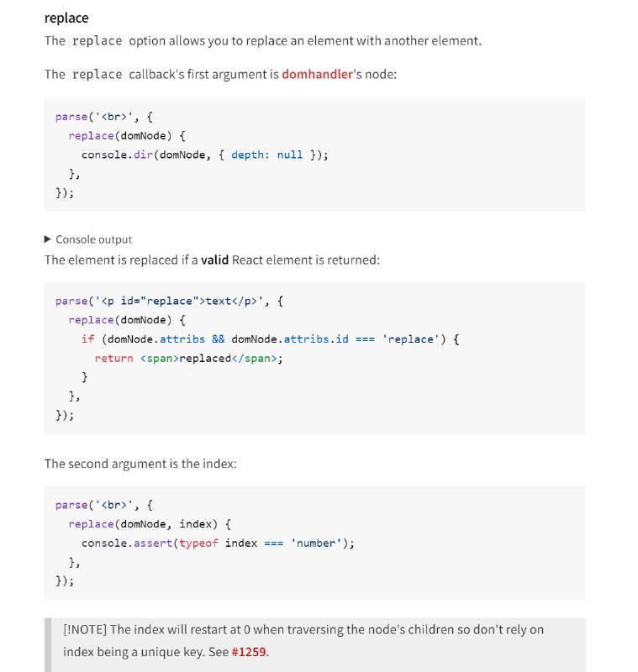
Task: Click the "replace(domNode, index) {" code line
Action: (150, 523)
